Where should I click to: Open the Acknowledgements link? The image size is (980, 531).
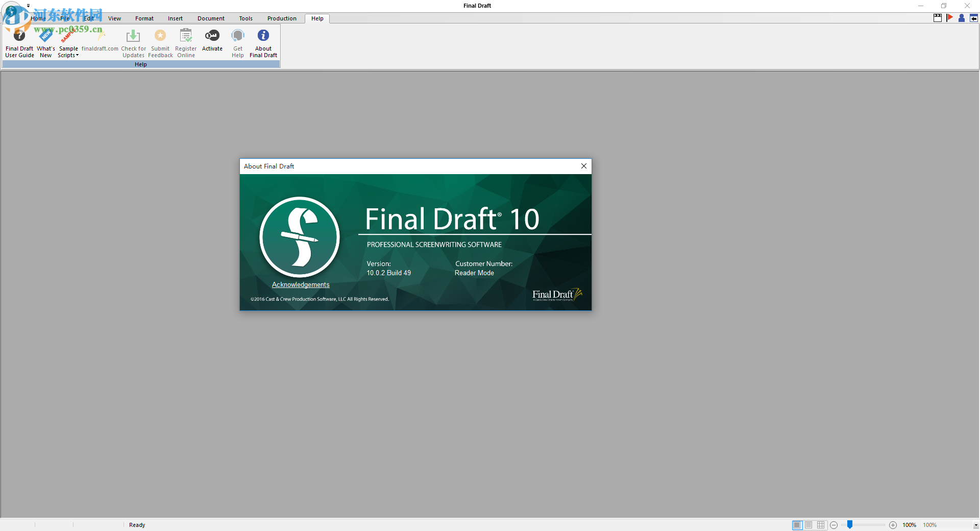click(x=301, y=285)
